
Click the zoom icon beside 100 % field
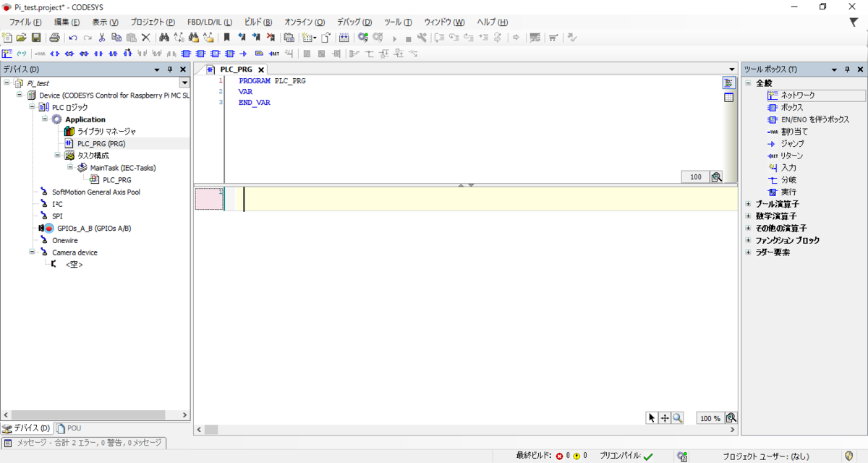click(x=731, y=418)
